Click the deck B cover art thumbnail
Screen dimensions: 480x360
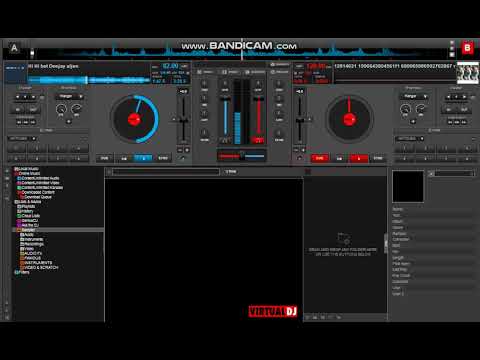coord(467,72)
